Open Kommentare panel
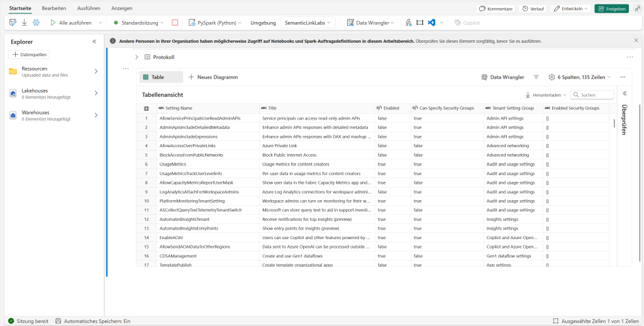644x326 pixels. [x=495, y=9]
